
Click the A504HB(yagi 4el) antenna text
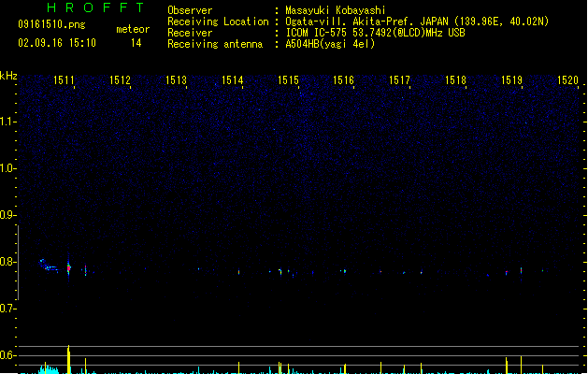tap(330, 44)
